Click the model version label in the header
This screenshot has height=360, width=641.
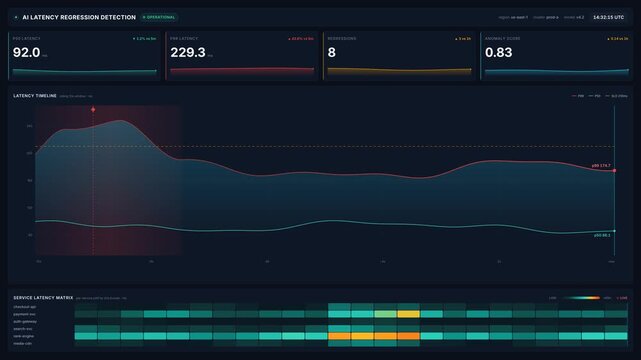click(574, 18)
